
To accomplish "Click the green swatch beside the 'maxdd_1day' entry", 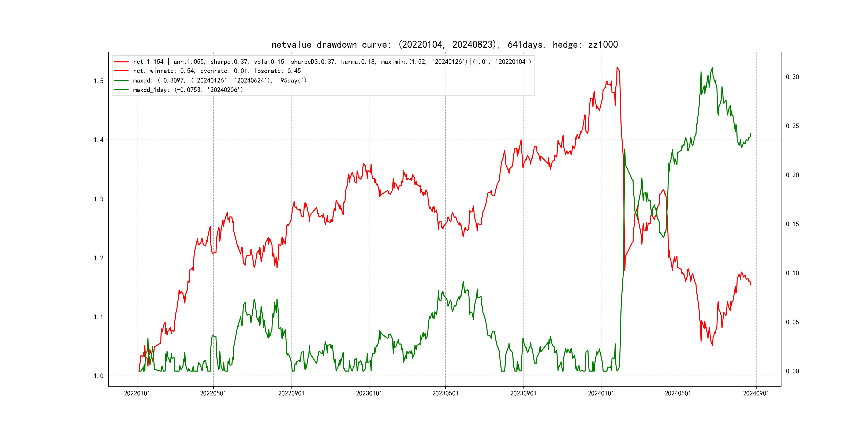I will pyautogui.click(x=121, y=90).
